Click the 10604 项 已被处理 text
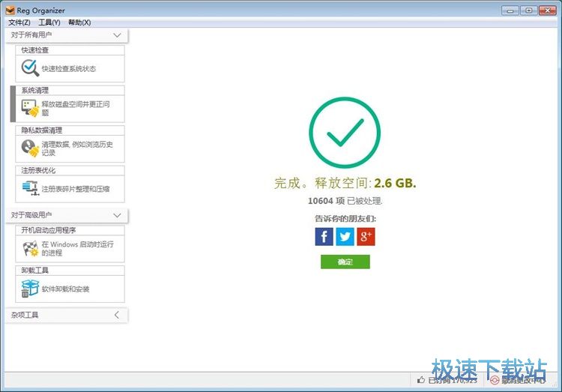This screenshot has width=562, height=392. 345,201
